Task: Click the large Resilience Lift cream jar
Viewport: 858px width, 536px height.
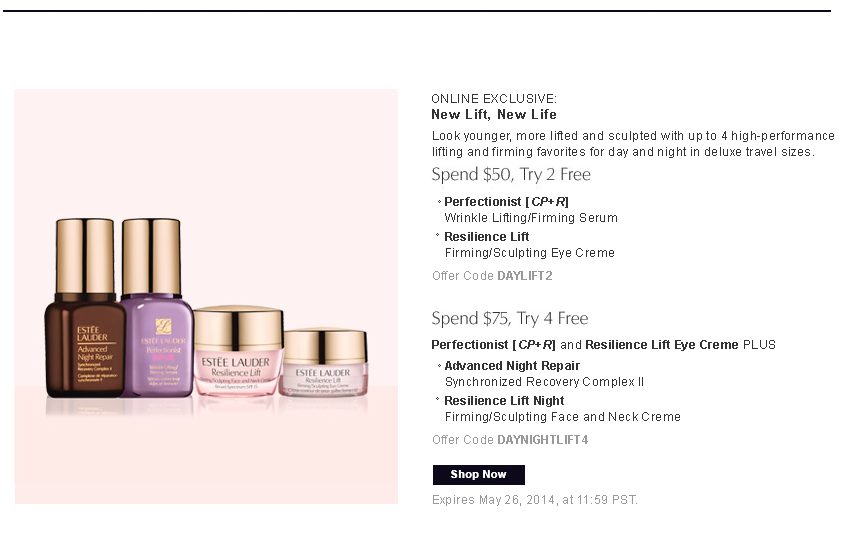Action: (x=238, y=350)
